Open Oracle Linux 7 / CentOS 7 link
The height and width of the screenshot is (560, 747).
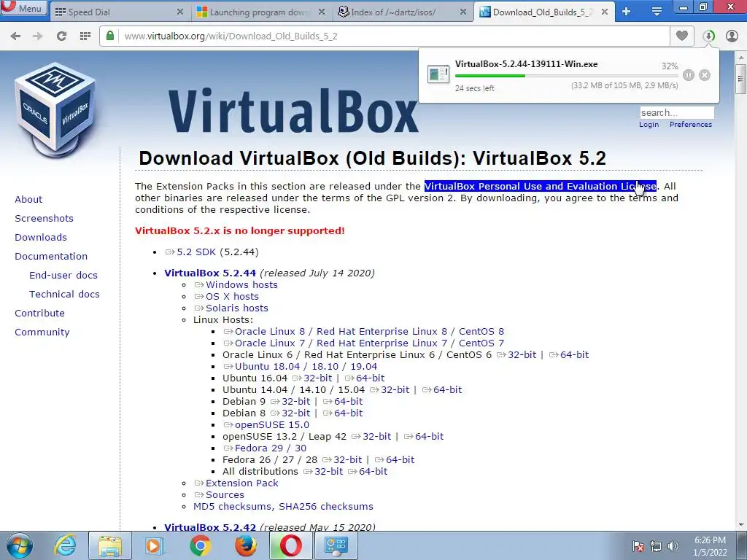363,343
